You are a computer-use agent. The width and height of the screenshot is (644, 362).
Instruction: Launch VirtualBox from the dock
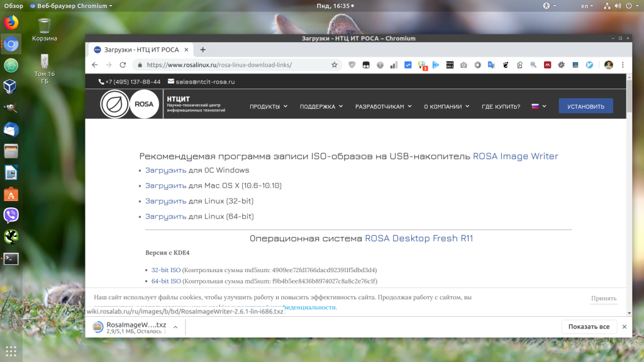click(x=11, y=86)
